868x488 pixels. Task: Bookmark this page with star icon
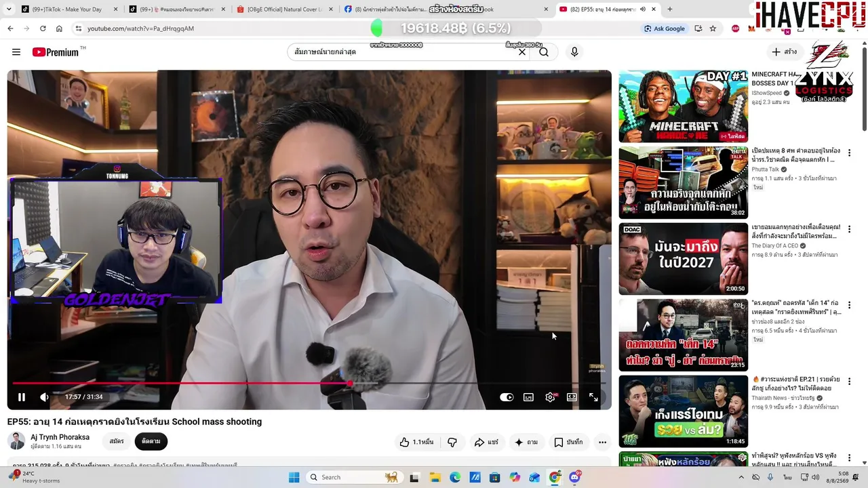tap(713, 28)
